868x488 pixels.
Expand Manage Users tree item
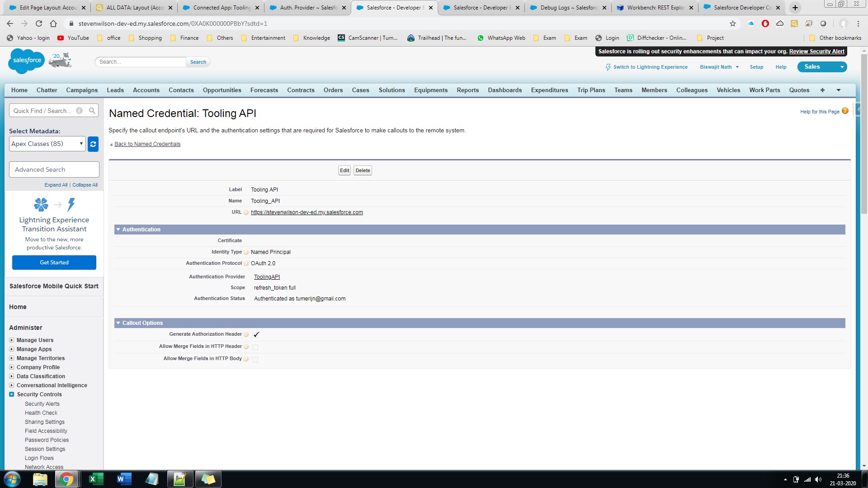[x=12, y=340]
